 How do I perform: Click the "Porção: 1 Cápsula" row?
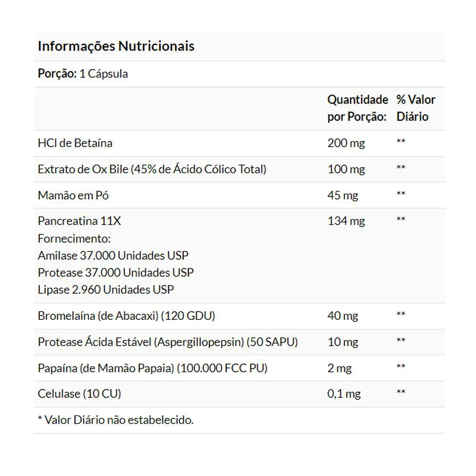tap(83, 74)
